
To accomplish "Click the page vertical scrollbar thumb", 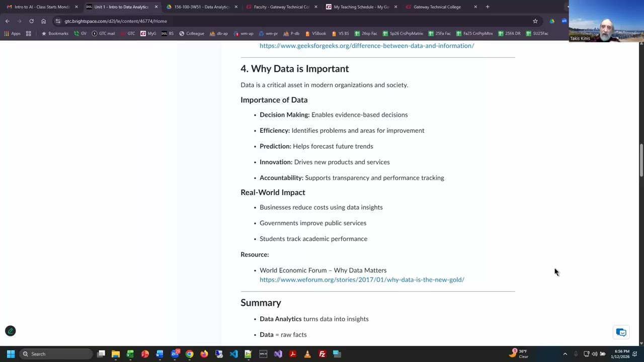I will coord(641,160).
